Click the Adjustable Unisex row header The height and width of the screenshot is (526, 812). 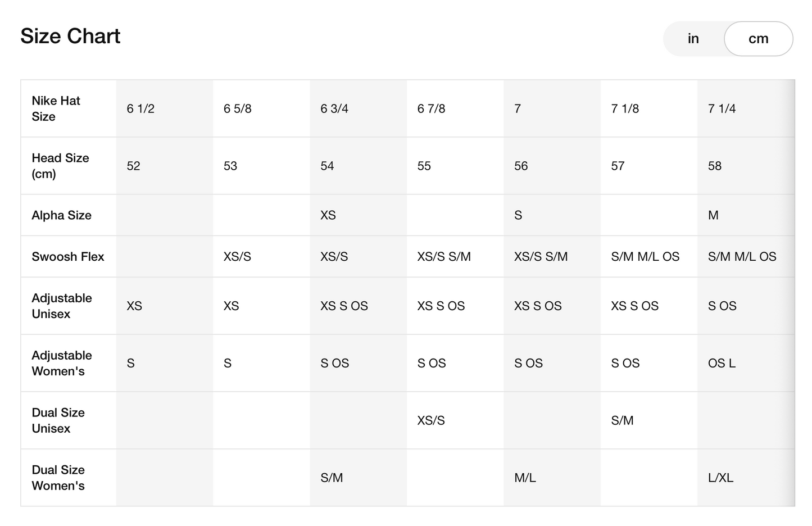[62, 306]
